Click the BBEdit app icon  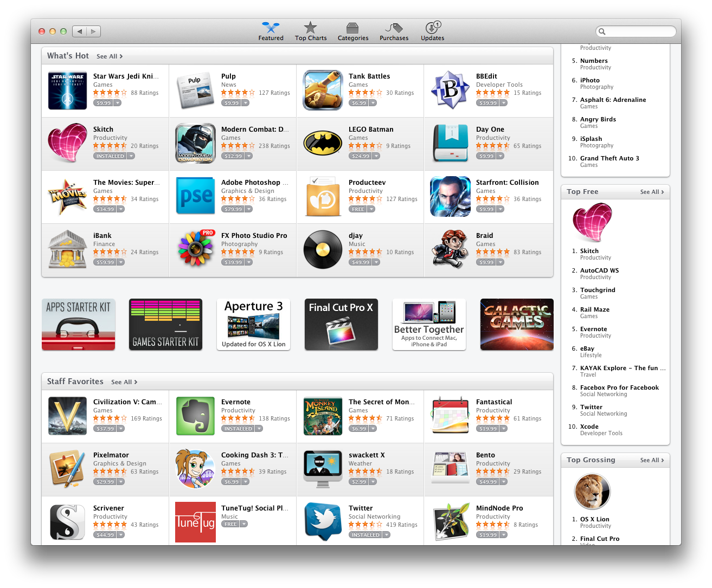point(450,91)
